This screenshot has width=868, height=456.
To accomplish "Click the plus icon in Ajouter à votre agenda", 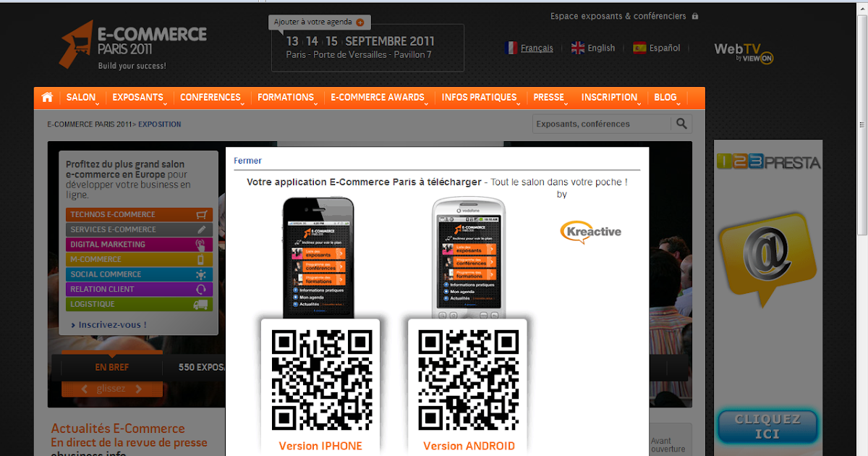I will [360, 22].
